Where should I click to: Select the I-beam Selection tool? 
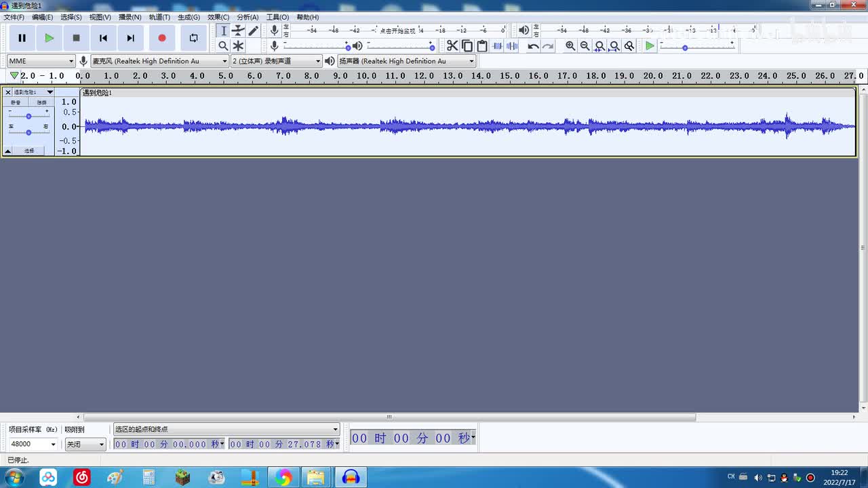pyautogui.click(x=223, y=31)
